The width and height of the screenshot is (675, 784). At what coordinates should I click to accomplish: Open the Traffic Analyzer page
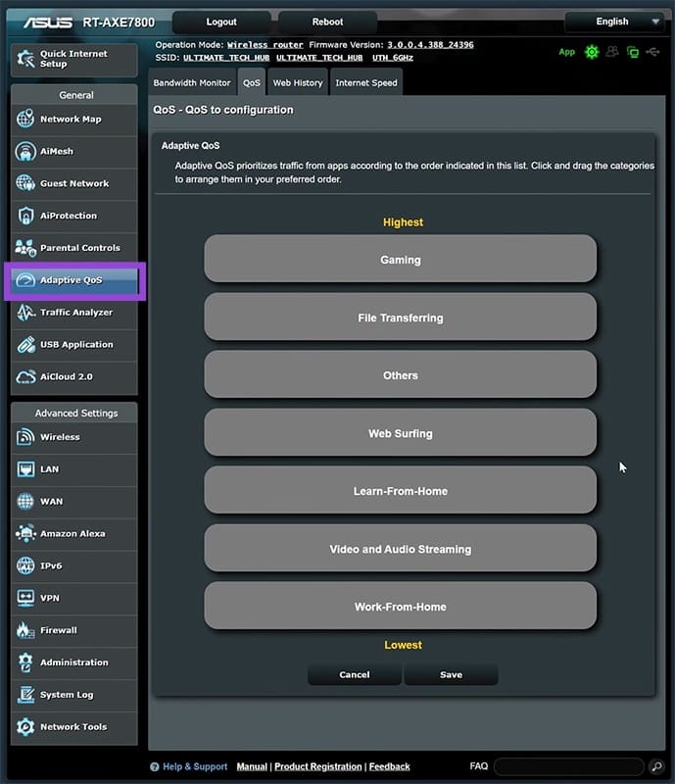76,313
